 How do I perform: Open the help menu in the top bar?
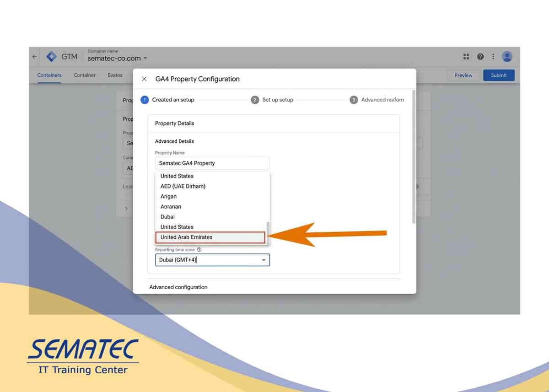coord(480,57)
